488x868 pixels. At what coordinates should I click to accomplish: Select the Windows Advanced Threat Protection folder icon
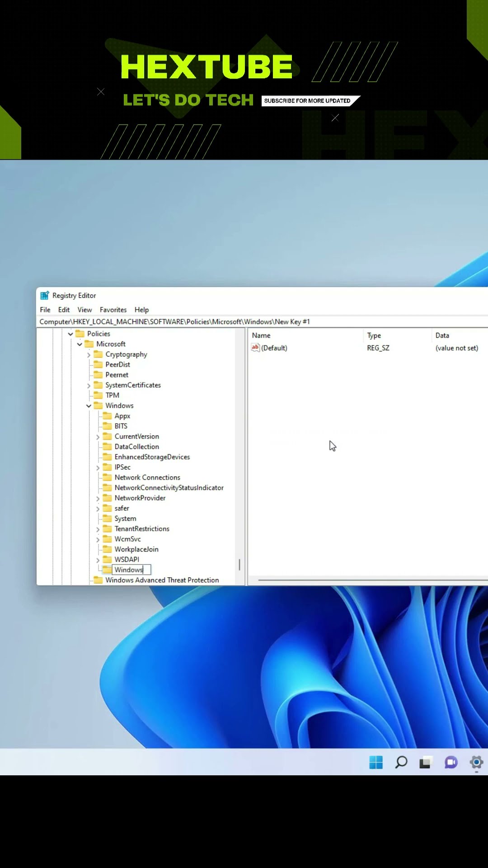click(98, 580)
